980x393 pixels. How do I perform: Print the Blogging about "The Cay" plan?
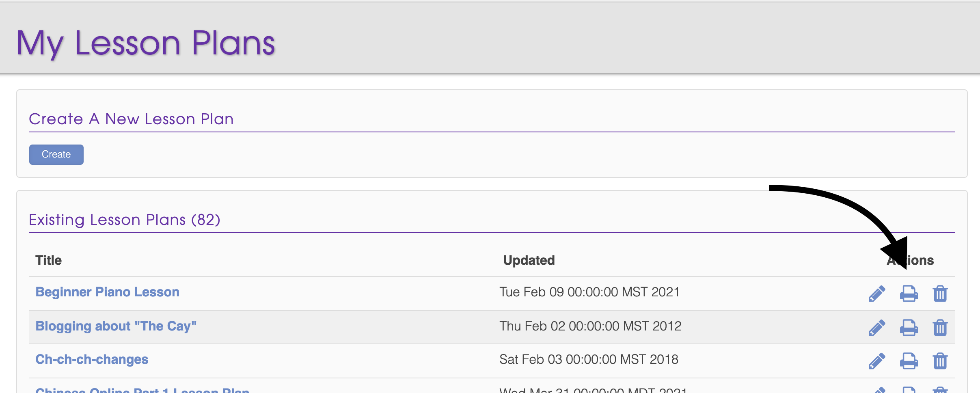click(909, 328)
